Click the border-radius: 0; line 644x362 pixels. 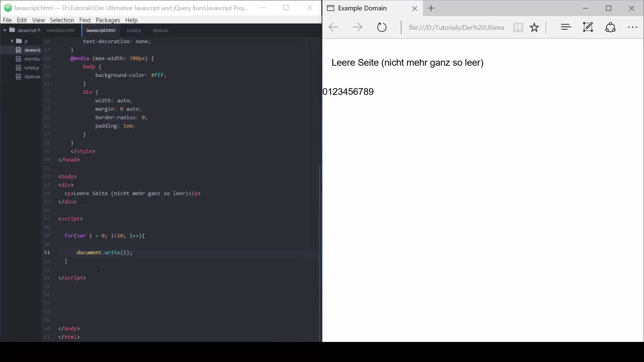tap(121, 118)
